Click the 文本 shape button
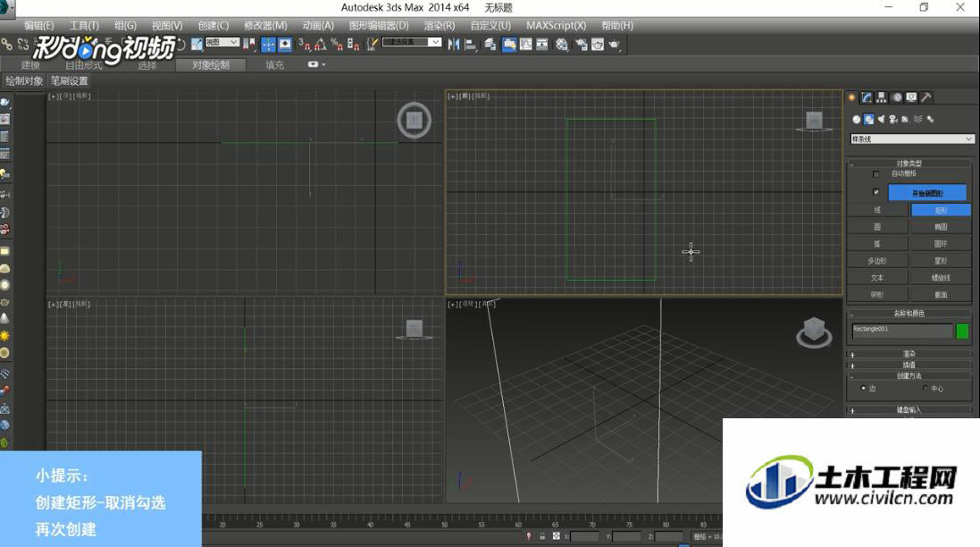Viewport: 980px width, 547px height. click(877, 278)
